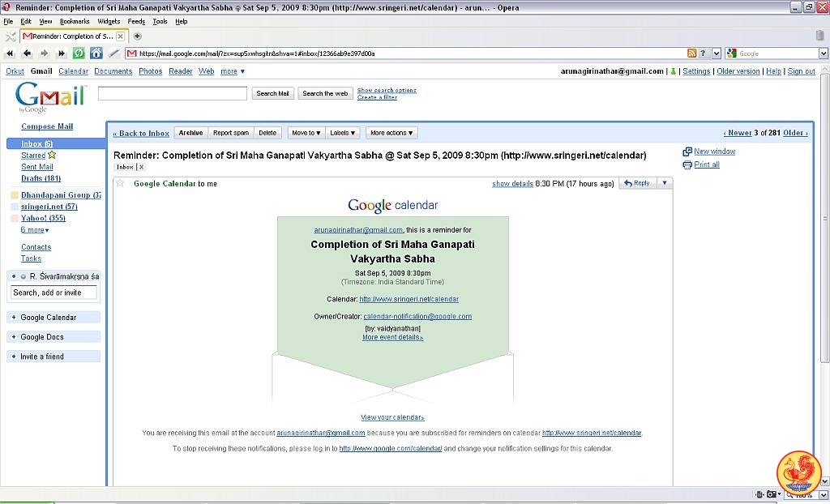
Task: Star this message with the star icon
Action: (x=120, y=183)
